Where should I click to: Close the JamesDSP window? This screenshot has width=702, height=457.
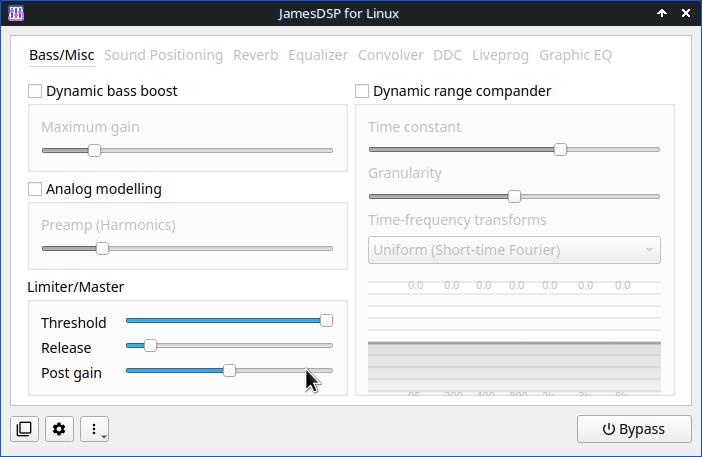pyautogui.click(x=686, y=14)
